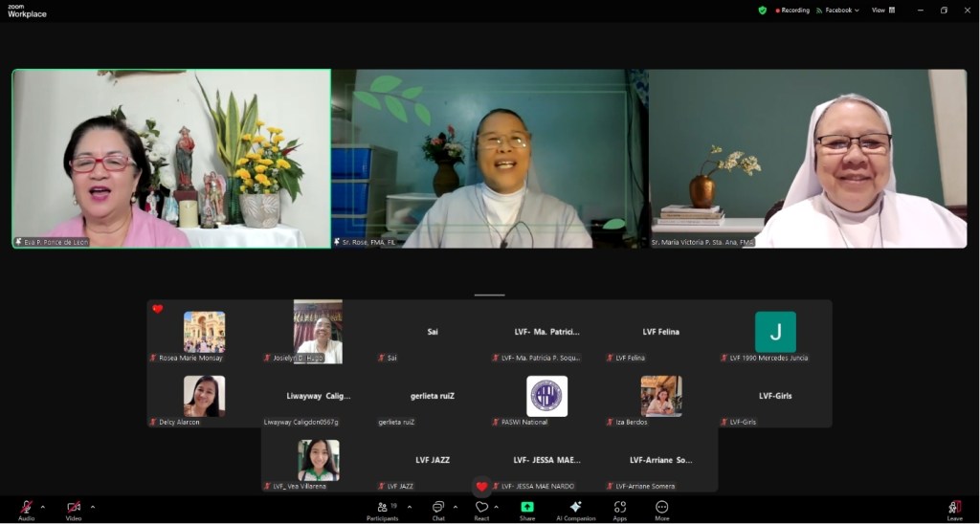The height and width of the screenshot is (524, 980).
Task: Select Sr. Rose's video tile
Action: [489, 159]
